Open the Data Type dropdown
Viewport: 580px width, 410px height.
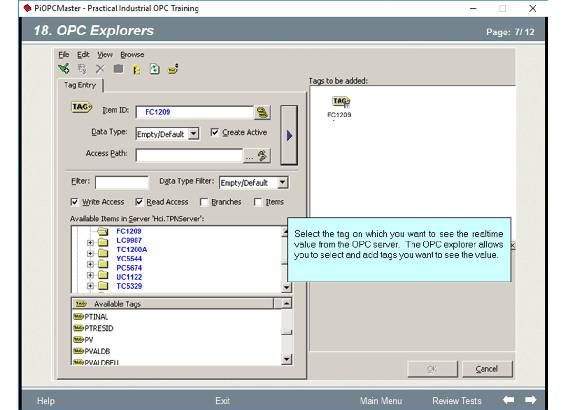click(193, 134)
